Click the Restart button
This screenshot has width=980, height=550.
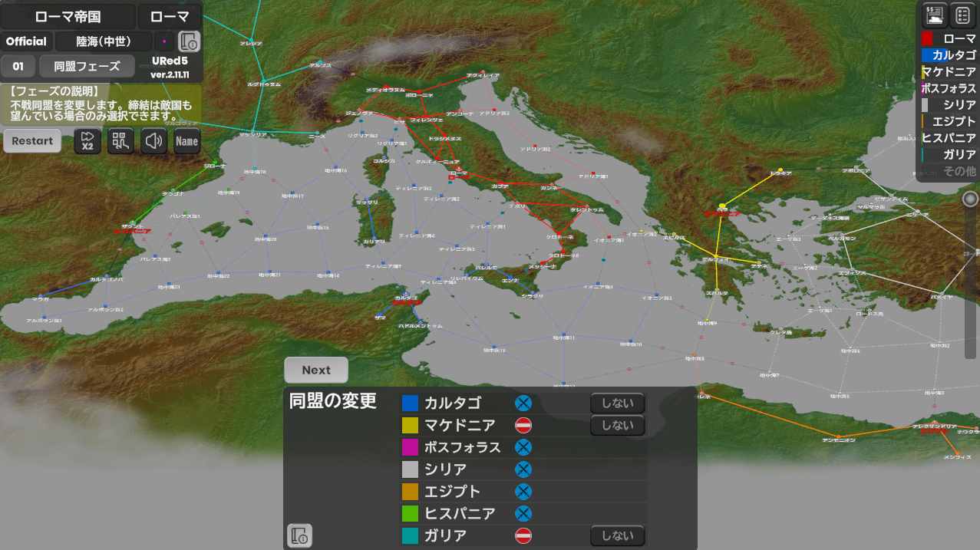tap(32, 141)
